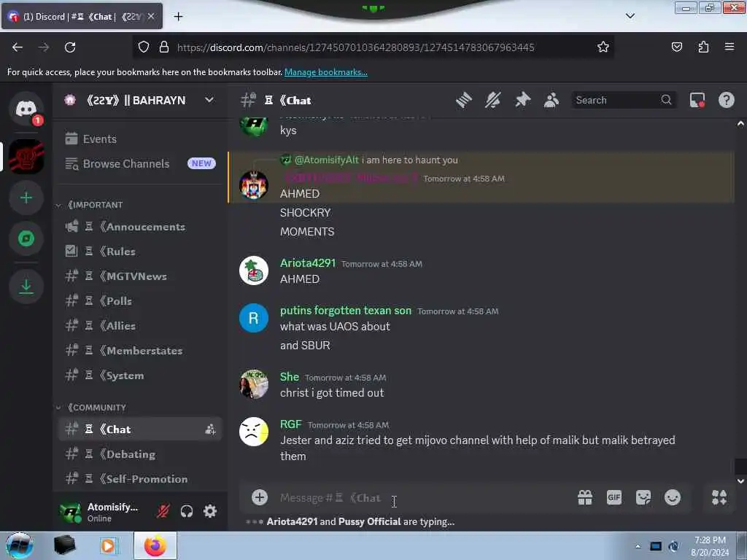Open List all tabs chevron
This screenshot has width=747, height=560.
(x=630, y=16)
